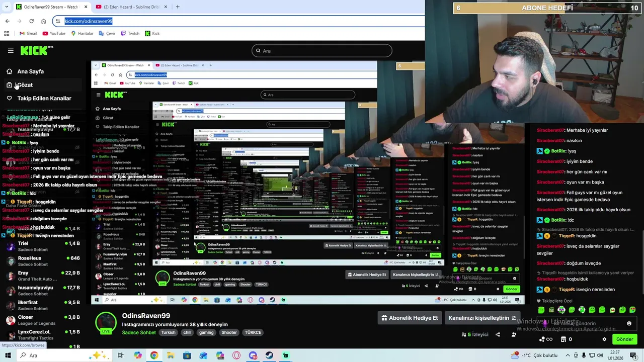The image size is (644, 362).
Task: Click Abonelik Hediye Et button
Action: tap(410, 318)
